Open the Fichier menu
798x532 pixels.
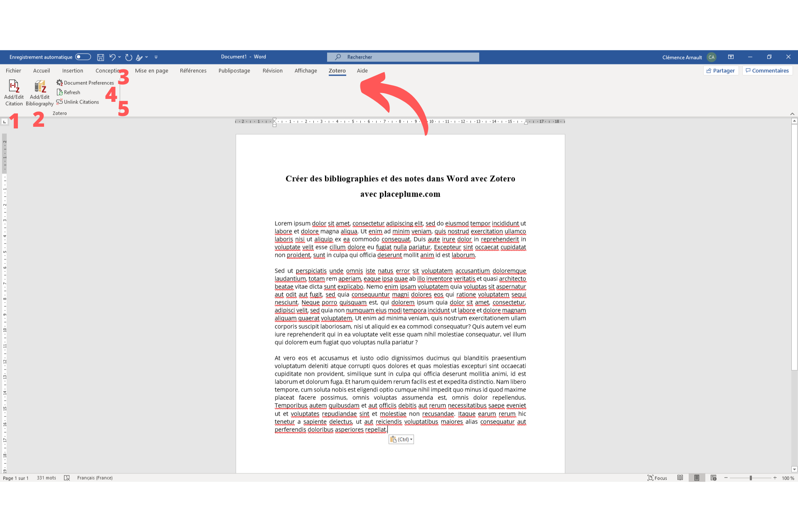coord(13,70)
